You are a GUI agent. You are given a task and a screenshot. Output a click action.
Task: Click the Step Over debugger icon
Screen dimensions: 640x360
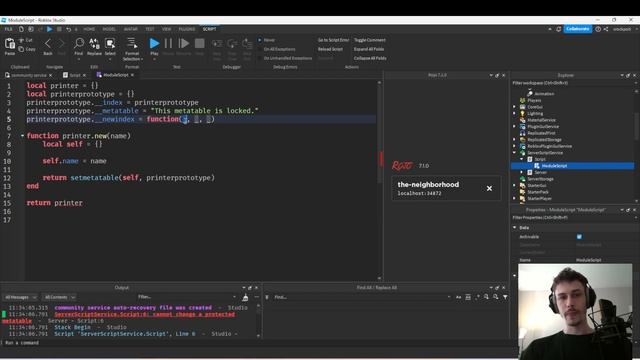click(232, 43)
